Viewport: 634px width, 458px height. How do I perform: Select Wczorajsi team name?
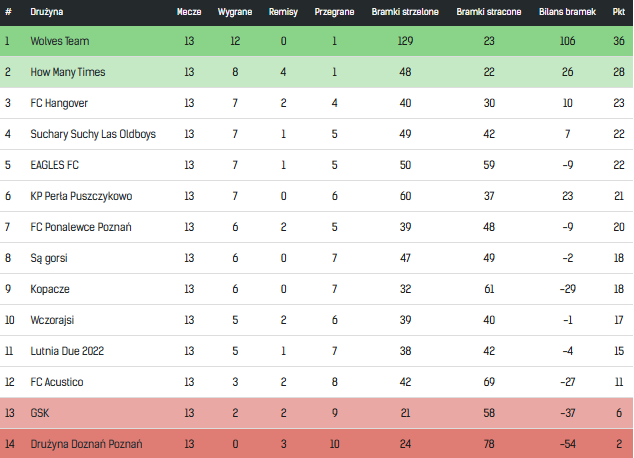pos(52,320)
